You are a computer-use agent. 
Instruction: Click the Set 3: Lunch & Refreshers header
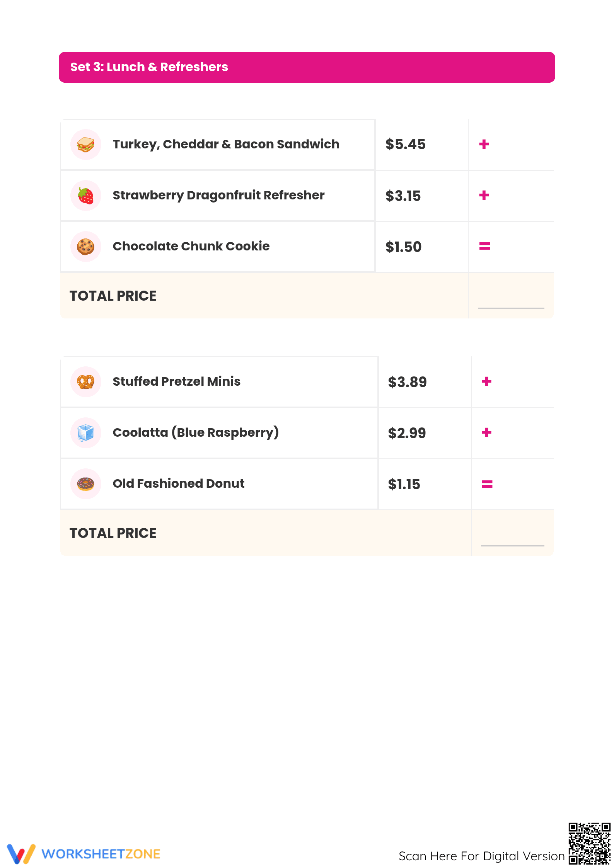[x=307, y=67]
